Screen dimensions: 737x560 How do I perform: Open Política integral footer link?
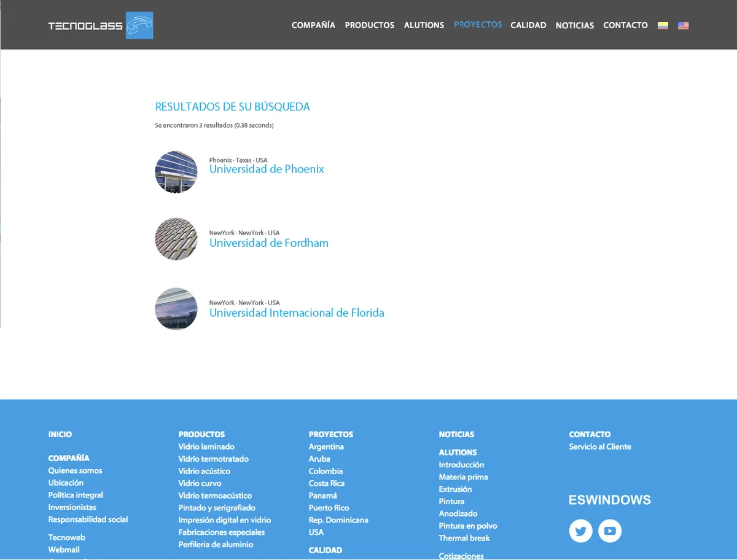76,495
